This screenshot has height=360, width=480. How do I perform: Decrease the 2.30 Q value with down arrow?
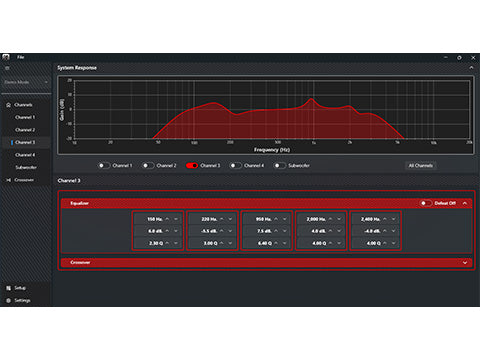[x=176, y=243]
